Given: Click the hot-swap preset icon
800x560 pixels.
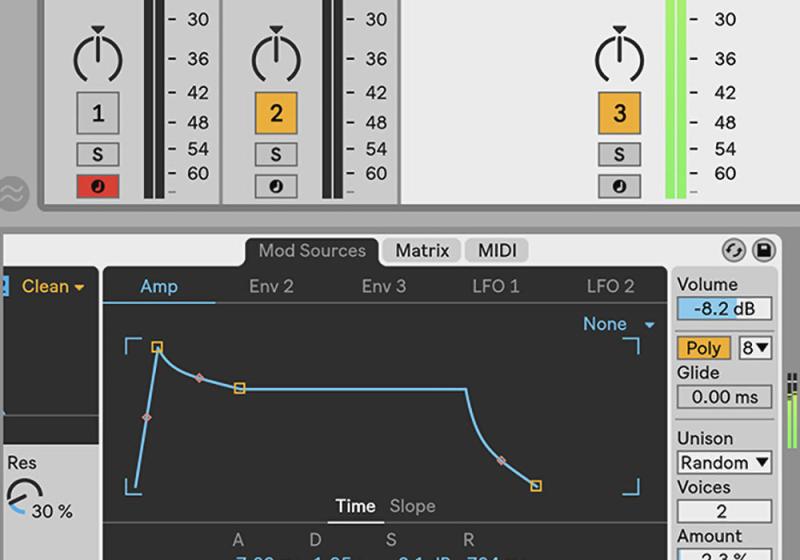Looking at the screenshot, I should click(x=735, y=250).
